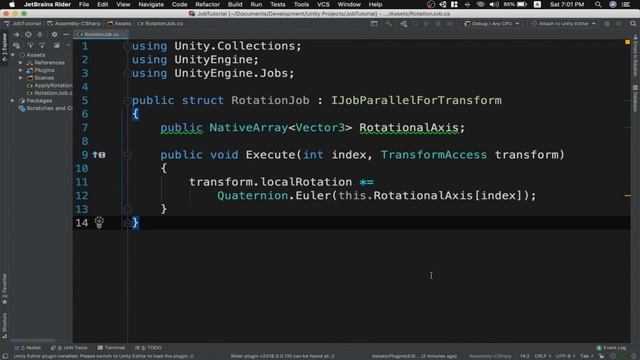Click the implements-interface gutter icon on line 9
The width and height of the screenshot is (640, 360).
point(99,155)
